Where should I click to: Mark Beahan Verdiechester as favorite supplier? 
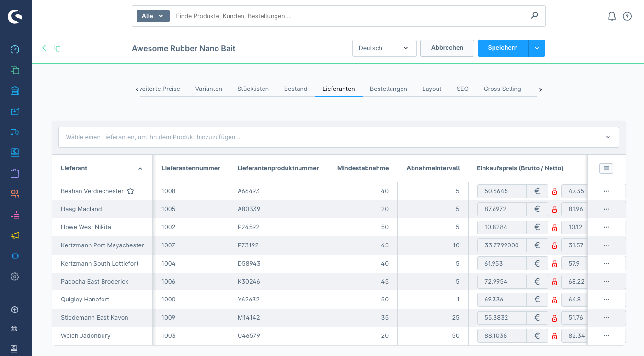point(130,191)
